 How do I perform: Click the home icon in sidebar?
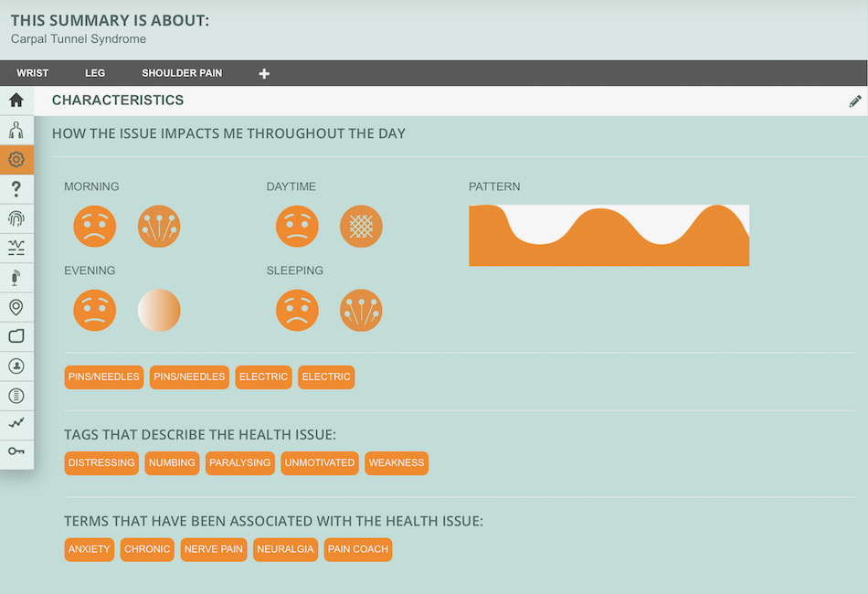(16, 101)
